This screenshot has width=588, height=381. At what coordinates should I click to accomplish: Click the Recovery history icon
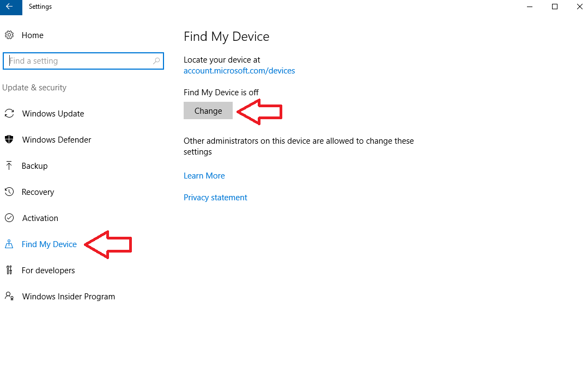[9, 192]
